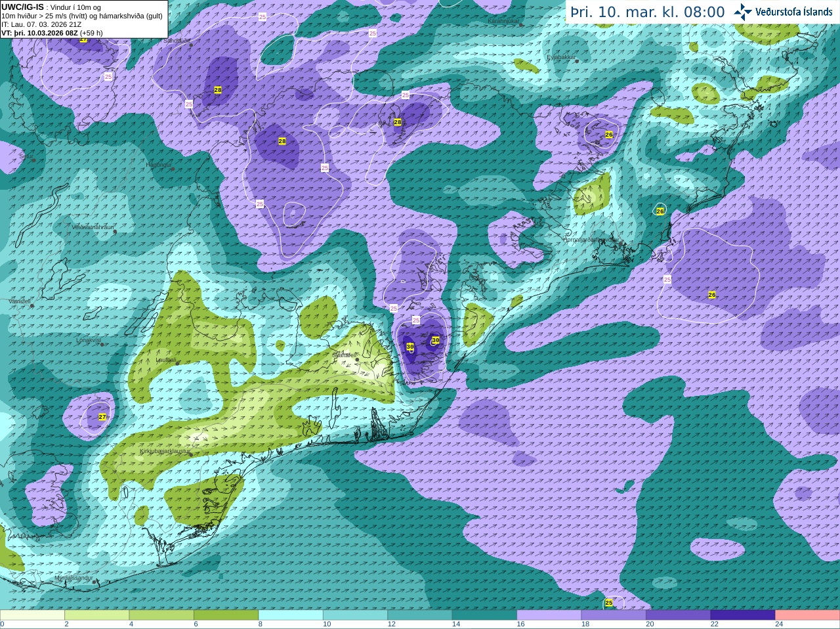Viewport: 840px width, 629px height.
Task: Pick the 18–20 m/s medium purple legend swatch
Action: point(614,615)
